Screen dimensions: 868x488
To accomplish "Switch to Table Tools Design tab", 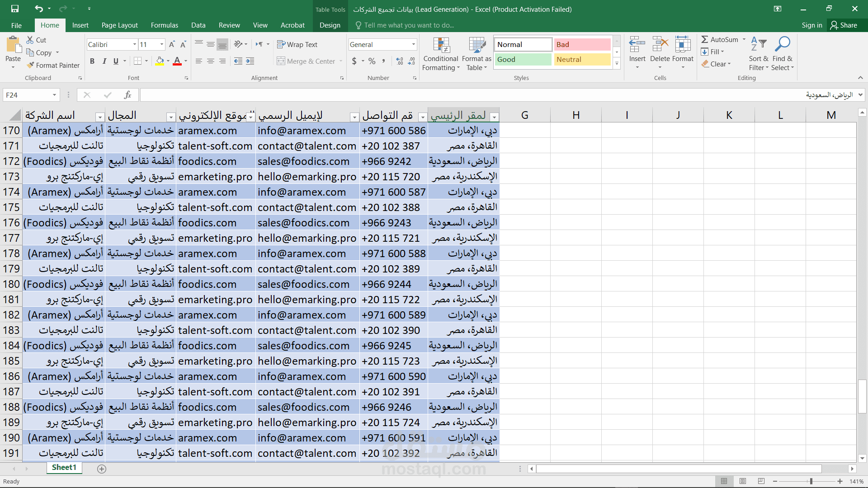I will click(x=330, y=25).
